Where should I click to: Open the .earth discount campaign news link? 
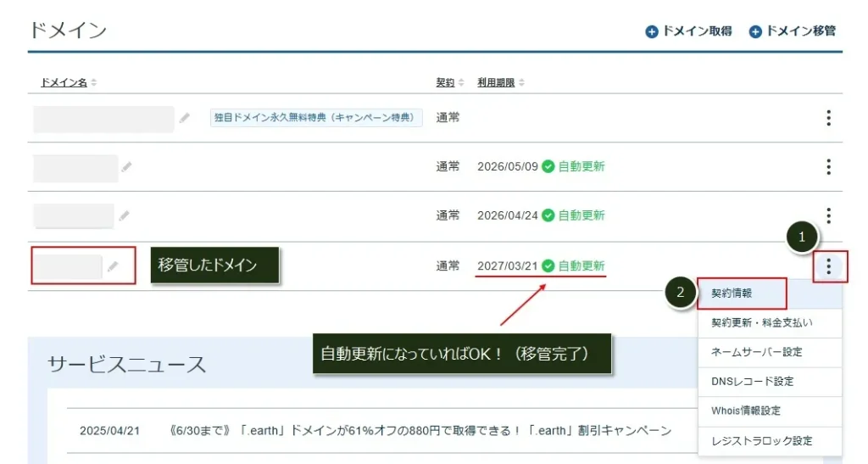tap(420, 431)
